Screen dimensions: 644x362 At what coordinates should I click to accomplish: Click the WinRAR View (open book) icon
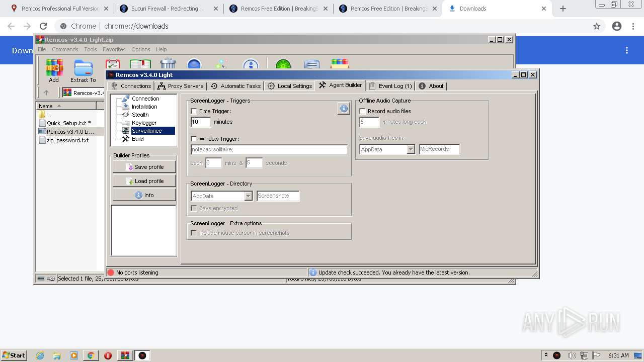pyautogui.click(x=140, y=64)
